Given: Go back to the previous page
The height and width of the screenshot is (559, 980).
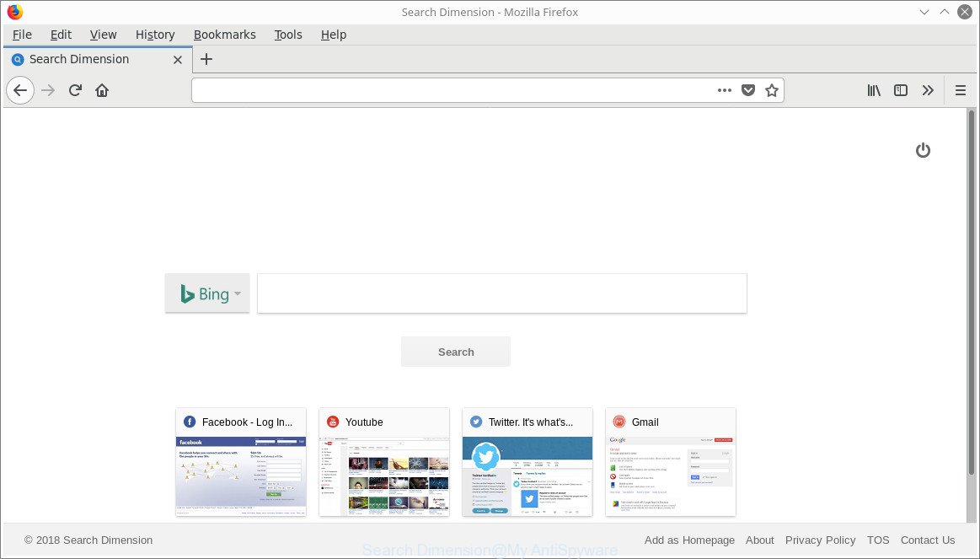Looking at the screenshot, I should click(x=20, y=91).
